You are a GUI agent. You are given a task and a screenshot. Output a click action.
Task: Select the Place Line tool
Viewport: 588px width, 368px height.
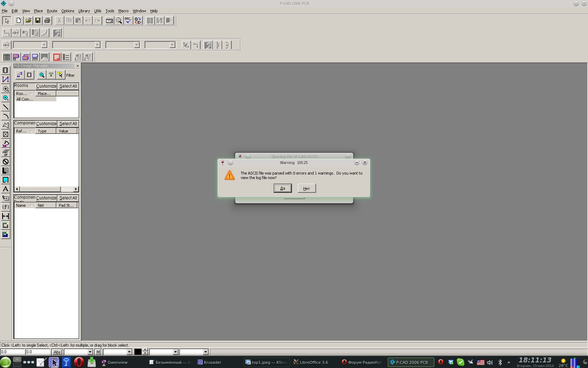tap(6, 107)
